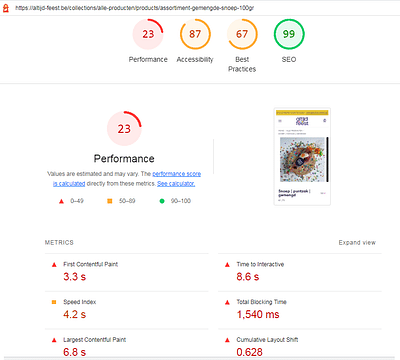Click Expand view in the Metrics section
Image resolution: width=400 pixels, height=360 pixels.
click(x=357, y=242)
